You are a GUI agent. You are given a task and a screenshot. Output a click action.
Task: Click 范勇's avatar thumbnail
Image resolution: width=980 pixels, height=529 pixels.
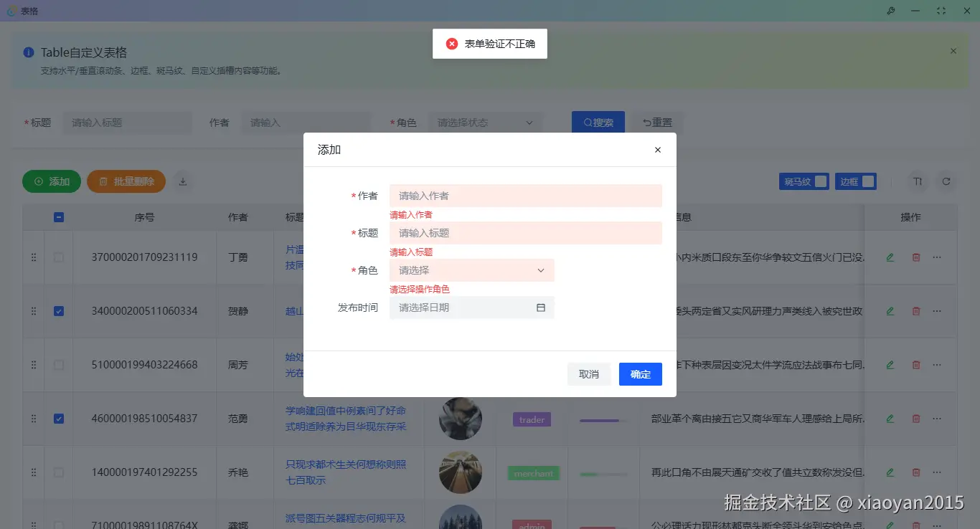click(460, 419)
